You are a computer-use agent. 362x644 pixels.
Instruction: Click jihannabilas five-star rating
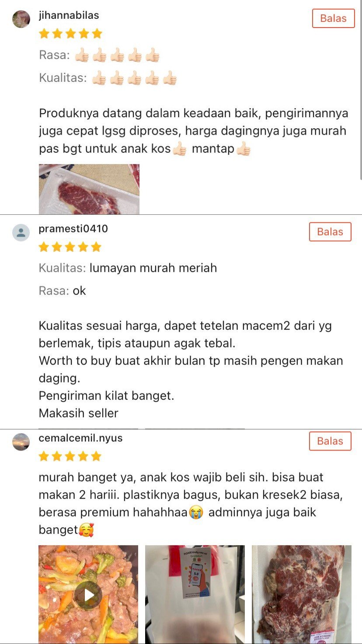[70, 34]
